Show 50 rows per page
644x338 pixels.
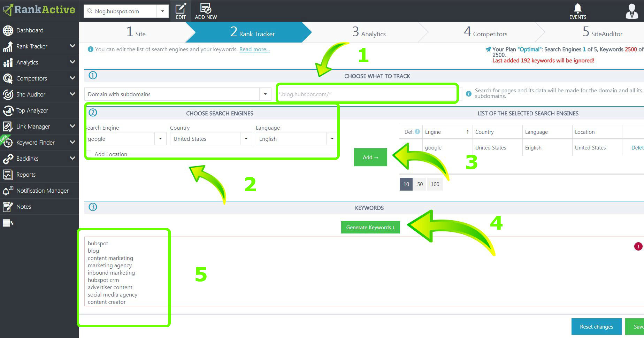(420, 184)
